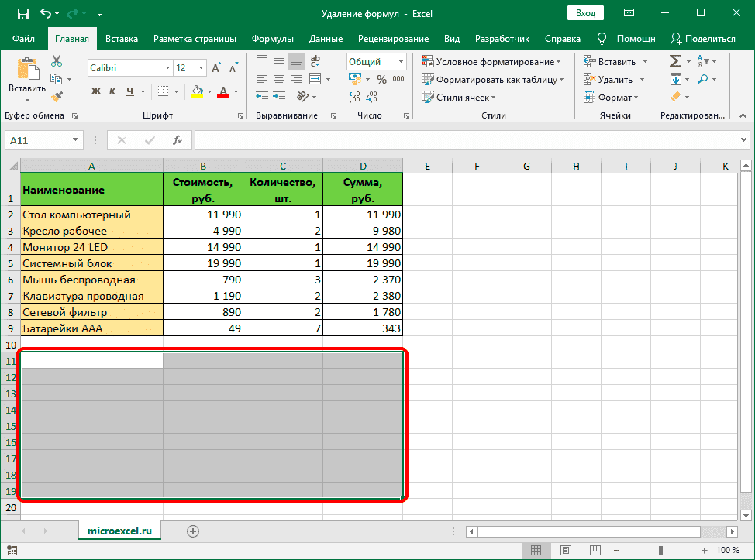Toggle bold formatting on selected cells
Viewport: 755px width, 560px height.
point(95,91)
